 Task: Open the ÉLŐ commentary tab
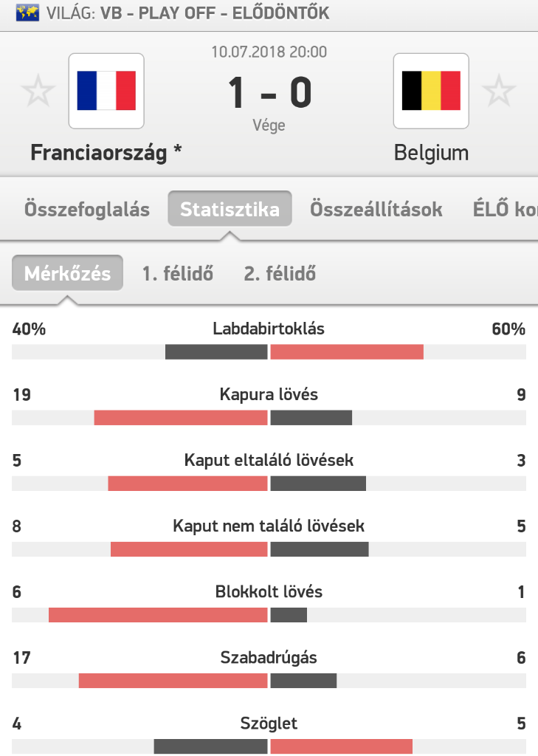pos(505,209)
